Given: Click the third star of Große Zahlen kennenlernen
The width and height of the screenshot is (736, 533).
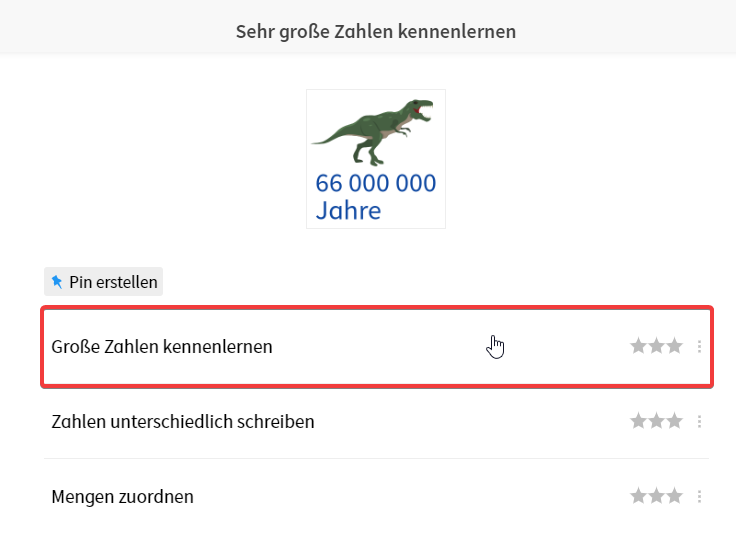Looking at the screenshot, I should tap(674, 346).
